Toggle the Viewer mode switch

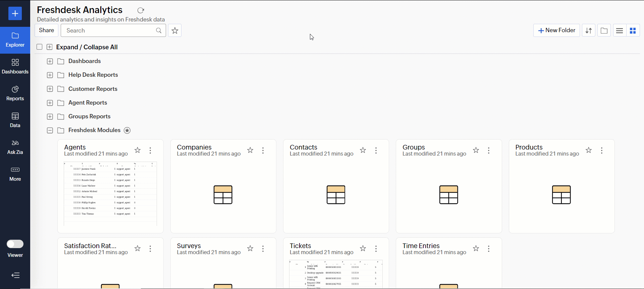pyautogui.click(x=15, y=244)
